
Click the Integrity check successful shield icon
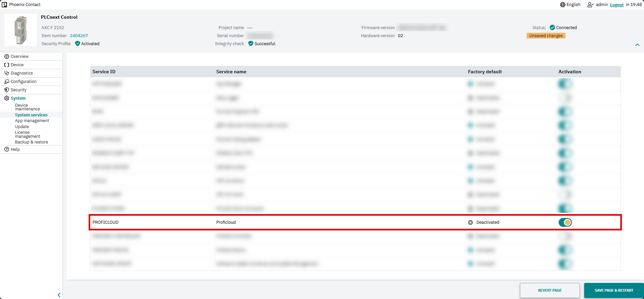(251, 43)
